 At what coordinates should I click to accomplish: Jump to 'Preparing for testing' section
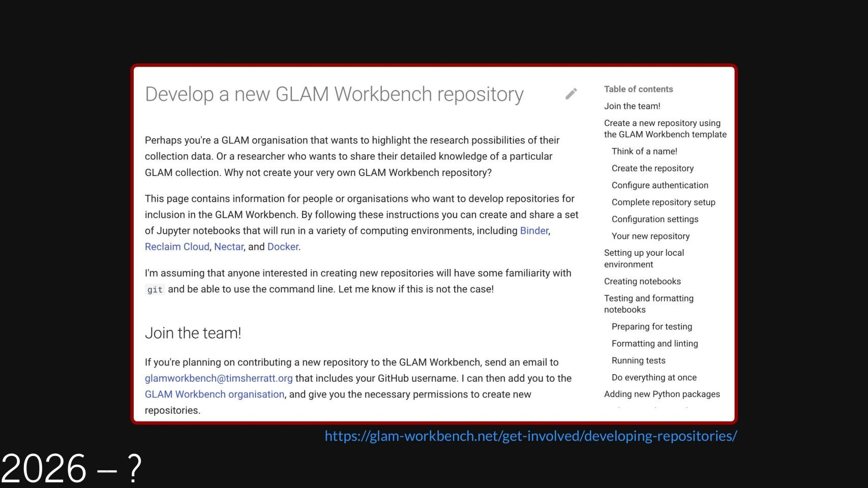click(x=652, y=327)
